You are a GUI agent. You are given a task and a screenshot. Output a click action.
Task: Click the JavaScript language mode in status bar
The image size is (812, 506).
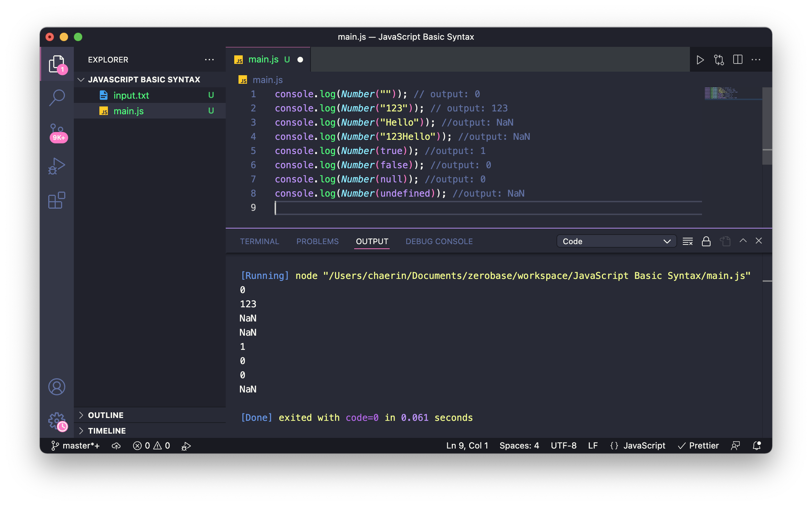coord(644,446)
